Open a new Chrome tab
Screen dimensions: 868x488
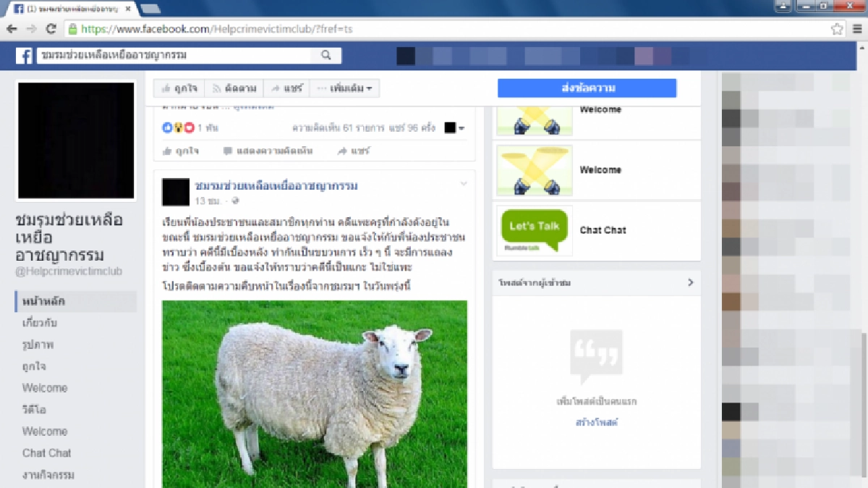click(x=150, y=9)
